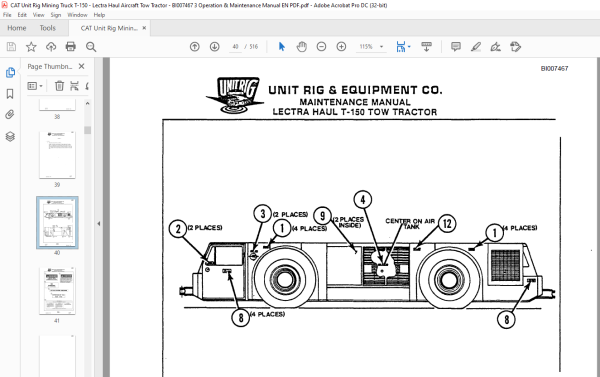This screenshot has width=600, height=377.
Task: Close the CAT Unit Rig document tab
Action: 144,28
